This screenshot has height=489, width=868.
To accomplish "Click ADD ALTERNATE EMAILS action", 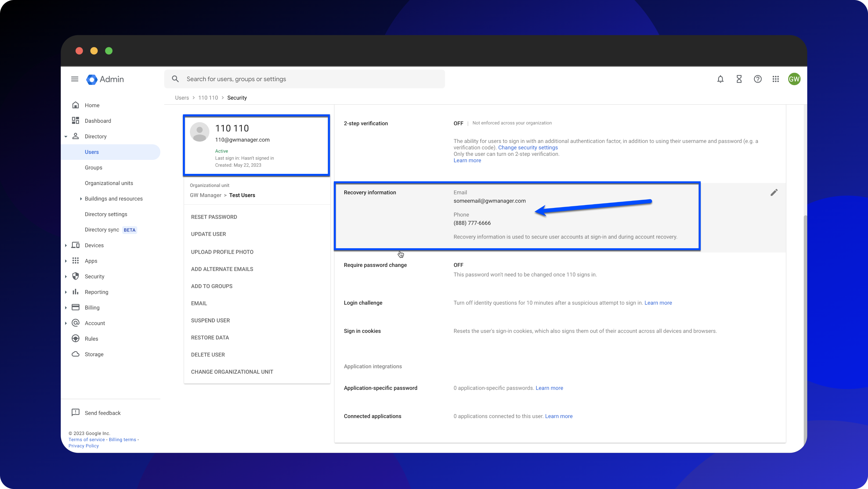I will (222, 269).
